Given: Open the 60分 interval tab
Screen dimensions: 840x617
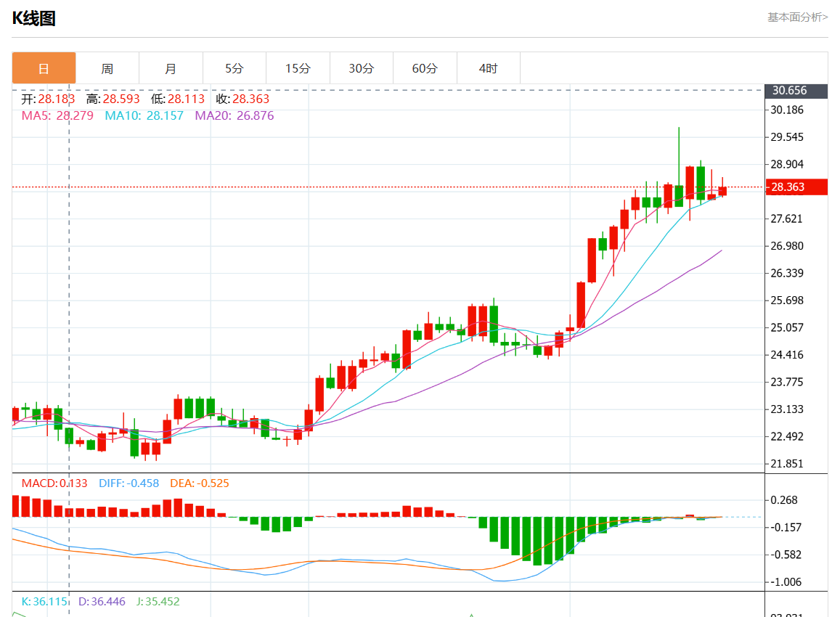Looking at the screenshot, I should tap(425, 68).
